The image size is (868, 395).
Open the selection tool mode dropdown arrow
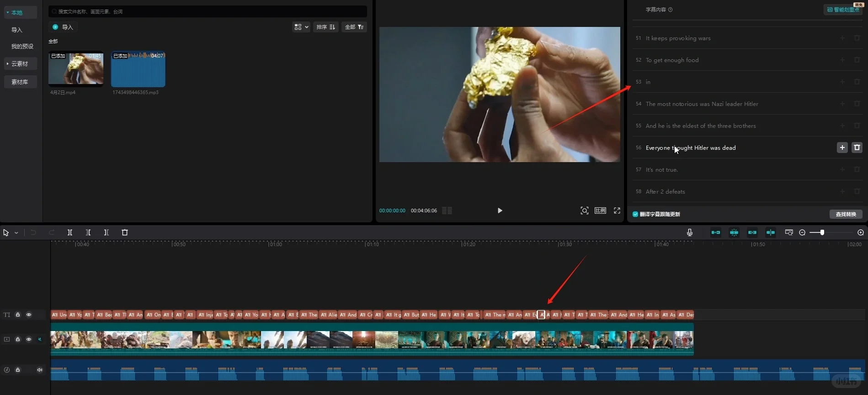(x=16, y=233)
